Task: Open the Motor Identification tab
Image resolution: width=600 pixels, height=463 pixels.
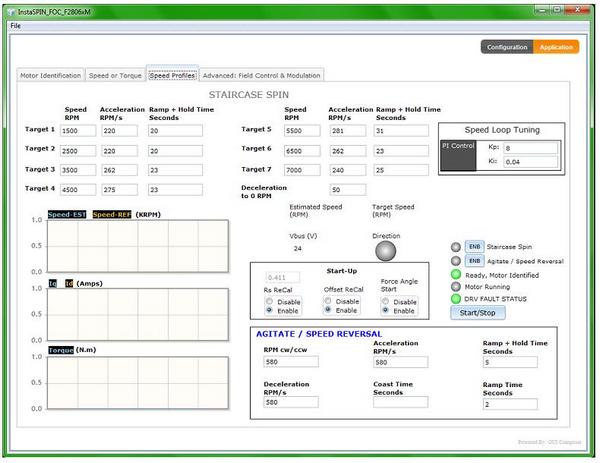Action: 51,75
